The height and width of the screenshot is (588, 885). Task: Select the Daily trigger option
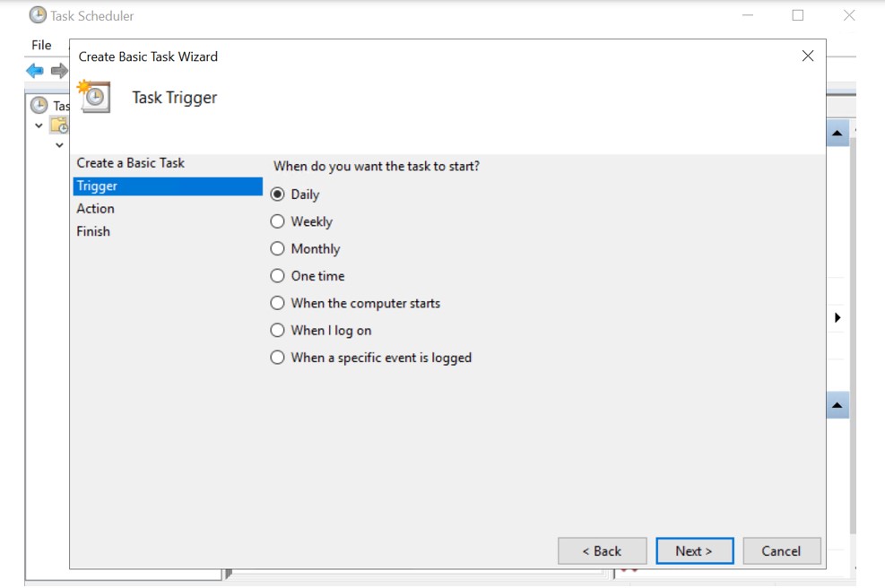[x=278, y=195]
